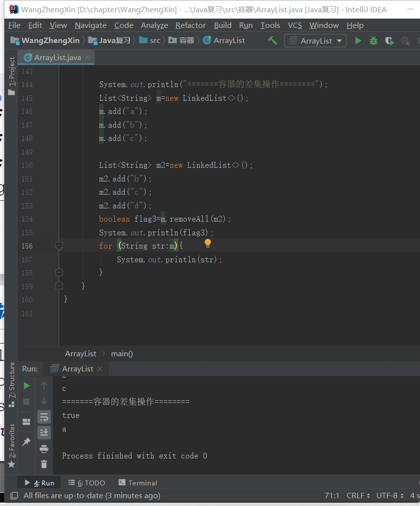The image size is (420, 506).
Task: Open 2: Favorites tool window tab
Action: tap(12, 446)
